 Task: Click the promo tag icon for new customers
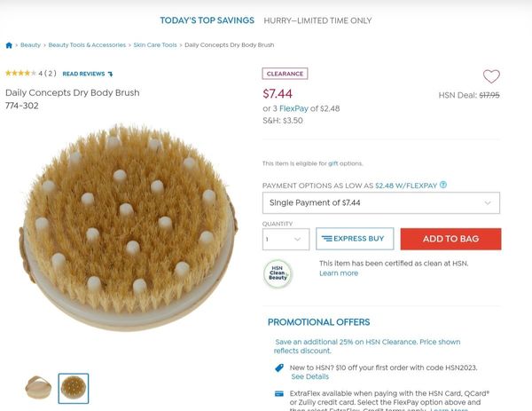point(279,368)
